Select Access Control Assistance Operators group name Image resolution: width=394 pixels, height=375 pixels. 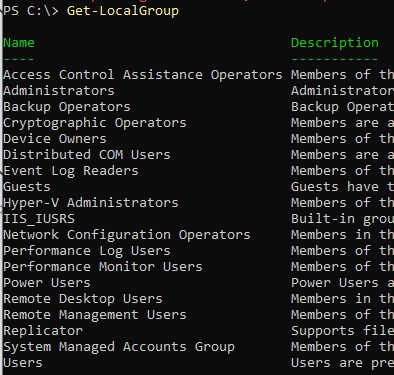pyautogui.click(x=143, y=75)
